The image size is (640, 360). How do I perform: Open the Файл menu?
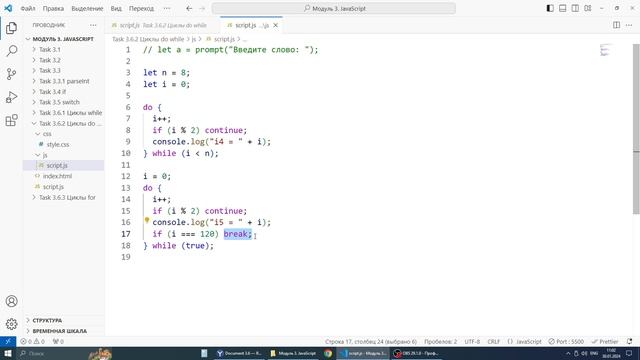[28, 8]
